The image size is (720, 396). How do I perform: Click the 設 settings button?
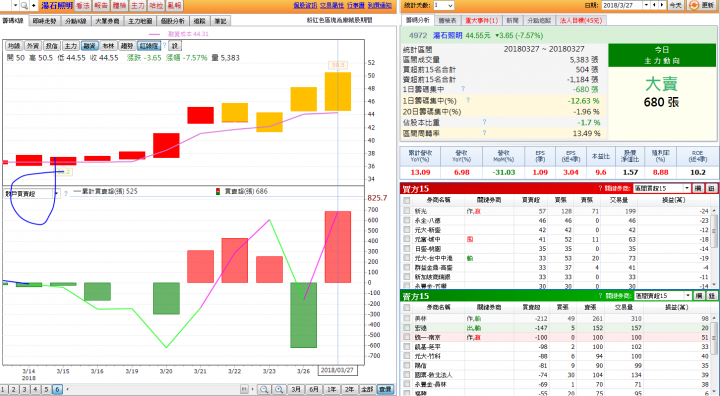click(175, 46)
